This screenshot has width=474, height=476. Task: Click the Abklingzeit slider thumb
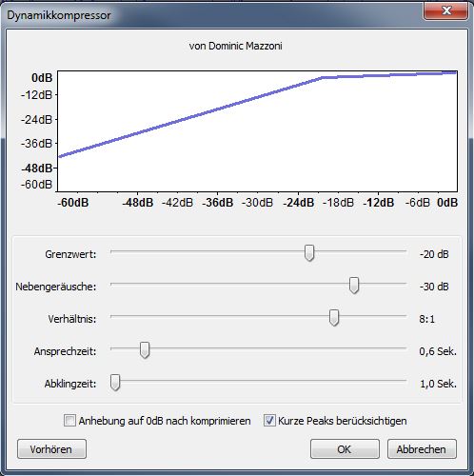pos(115,383)
